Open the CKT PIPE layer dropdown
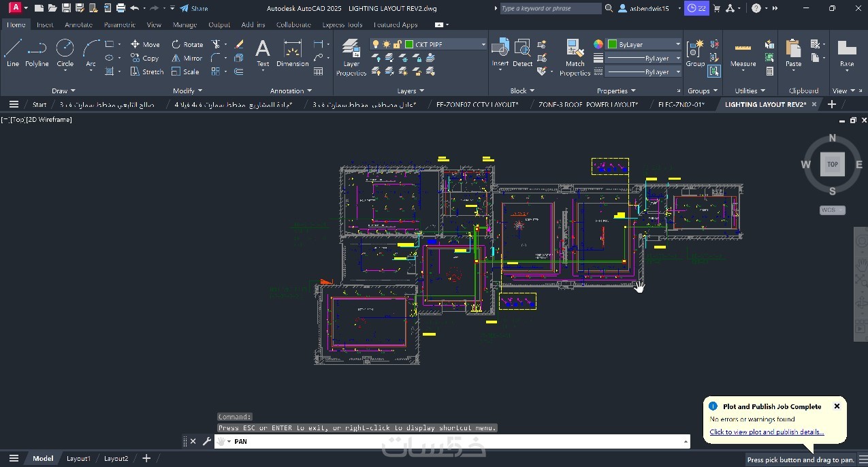Screen dimensions: 868x467 tap(483, 44)
